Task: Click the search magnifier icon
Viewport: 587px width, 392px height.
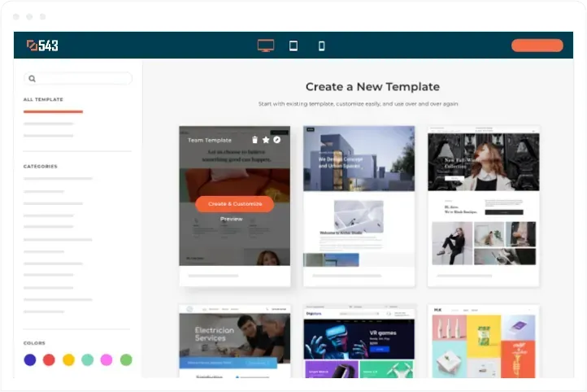Action: [x=33, y=79]
